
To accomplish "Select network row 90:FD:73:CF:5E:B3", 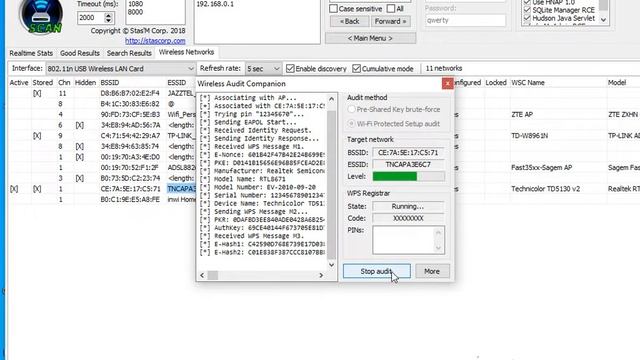I will 130,114.
